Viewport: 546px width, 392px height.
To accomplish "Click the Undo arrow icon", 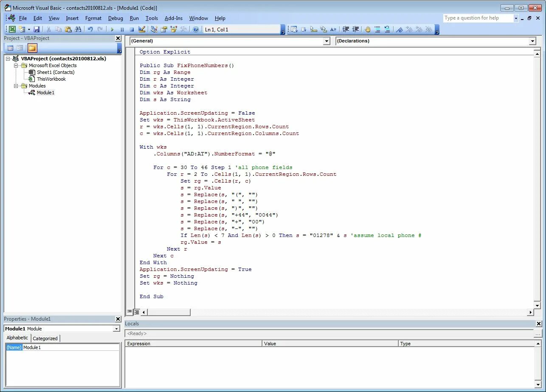I will (x=90, y=29).
